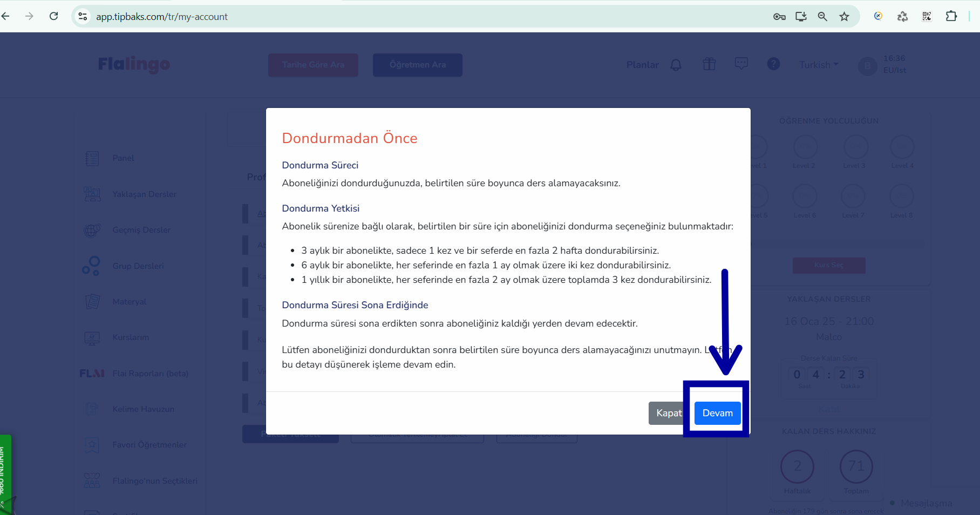Open Grup Dersleri in the sidebar
980x515 pixels.
(x=138, y=266)
